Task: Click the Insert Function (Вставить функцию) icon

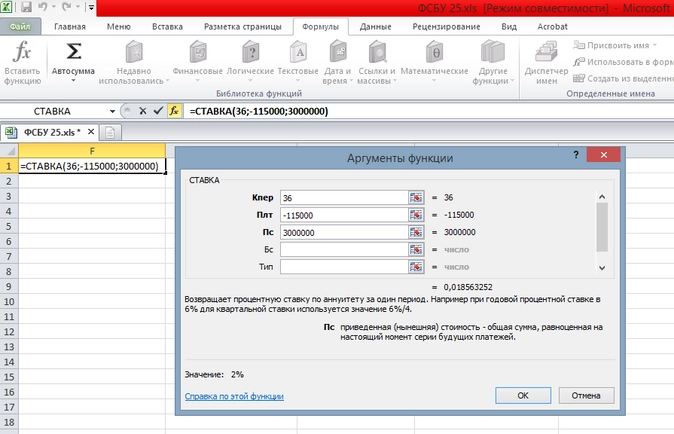Action: click(x=21, y=52)
